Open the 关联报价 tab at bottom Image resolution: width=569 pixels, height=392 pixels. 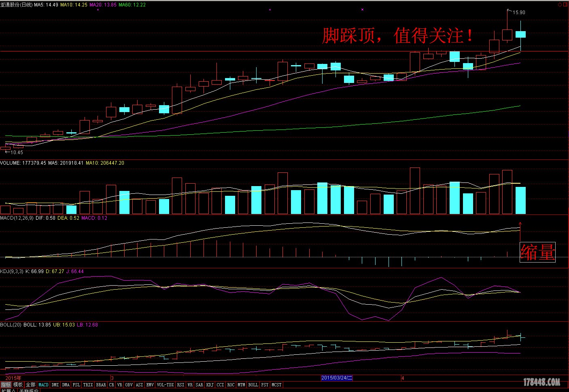pos(29,390)
